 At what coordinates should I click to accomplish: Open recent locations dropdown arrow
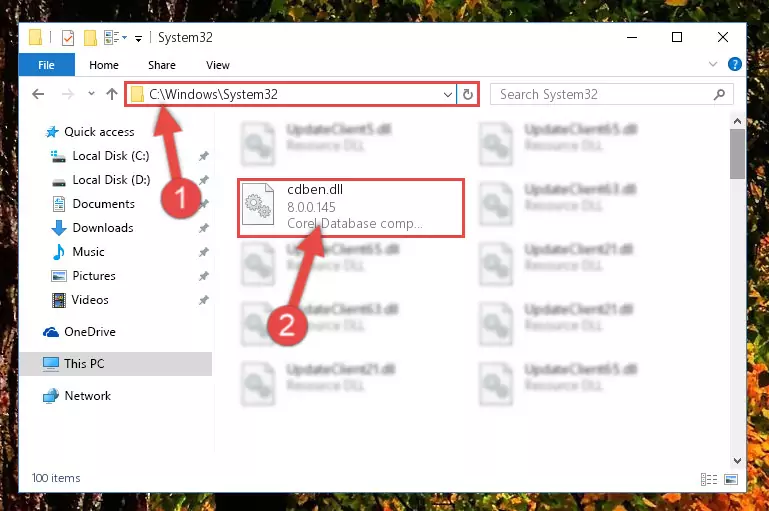coord(91,94)
